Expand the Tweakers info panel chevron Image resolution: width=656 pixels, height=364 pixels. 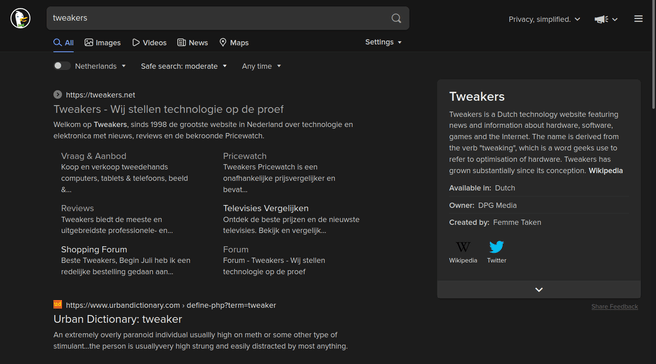tap(539, 290)
